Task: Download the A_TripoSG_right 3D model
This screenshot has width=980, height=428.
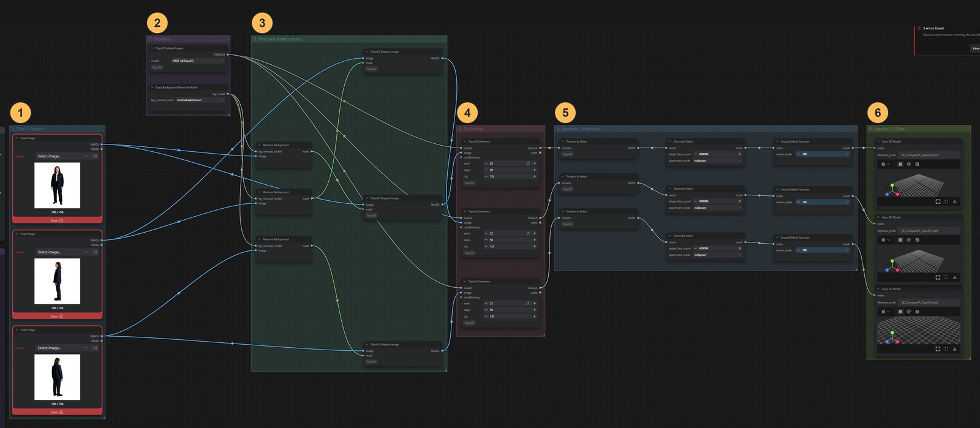Action: click(x=955, y=277)
